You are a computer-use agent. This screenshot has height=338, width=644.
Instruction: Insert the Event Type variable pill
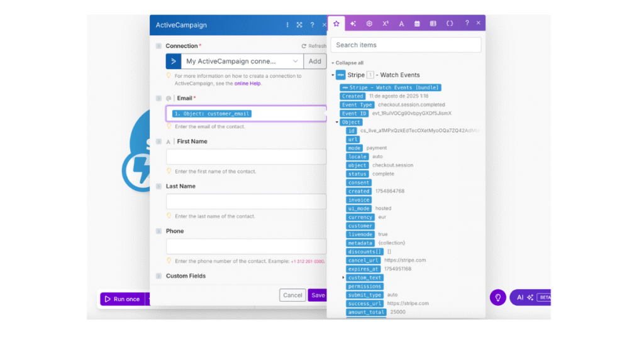tap(357, 104)
